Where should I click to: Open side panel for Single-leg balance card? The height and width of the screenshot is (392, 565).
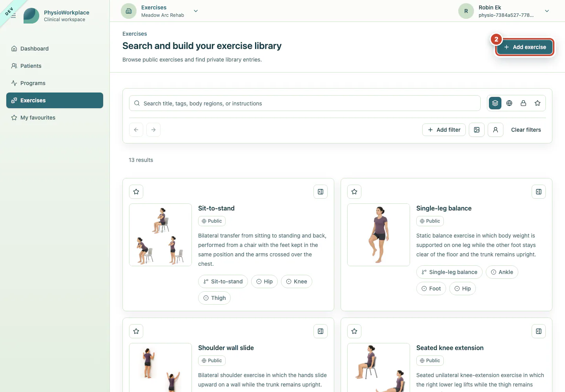point(539,192)
